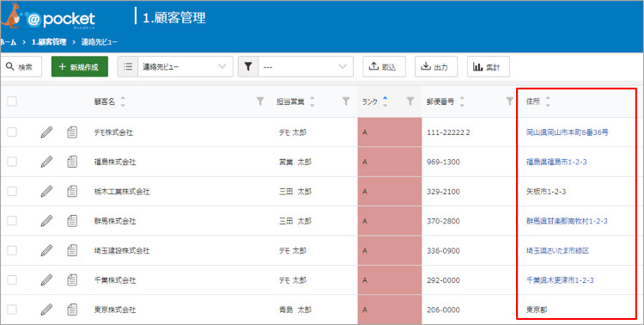
Task: Check the row for 東京株式会社
Action: pyautogui.click(x=12, y=310)
